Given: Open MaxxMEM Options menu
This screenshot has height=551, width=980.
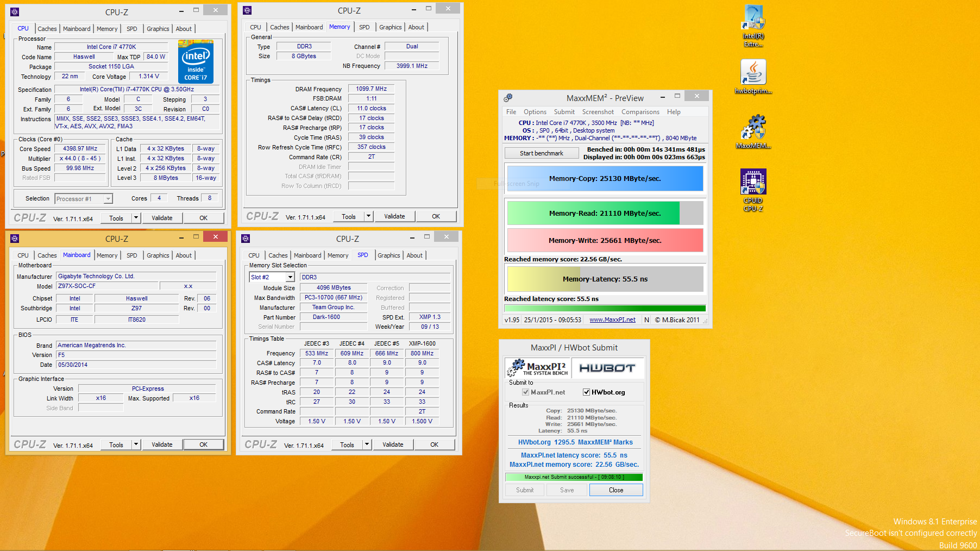Looking at the screenshot, I should (535, 112).
